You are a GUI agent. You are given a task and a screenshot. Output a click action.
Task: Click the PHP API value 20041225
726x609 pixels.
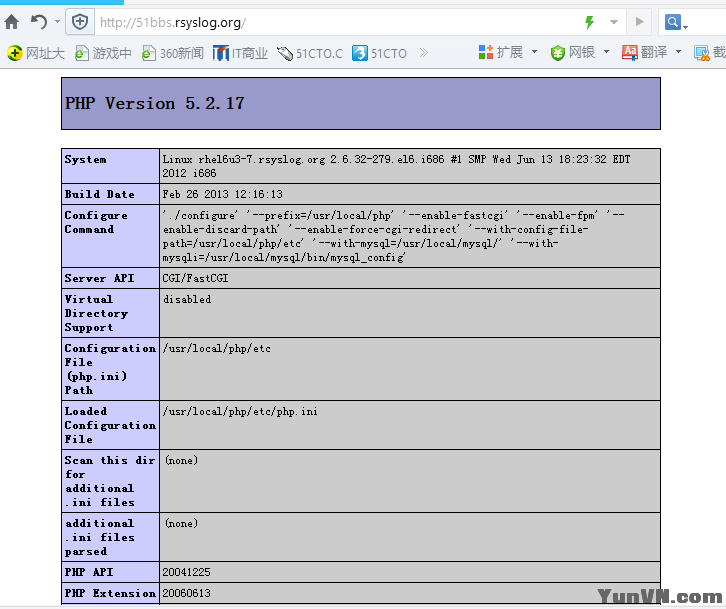(187, 572)
